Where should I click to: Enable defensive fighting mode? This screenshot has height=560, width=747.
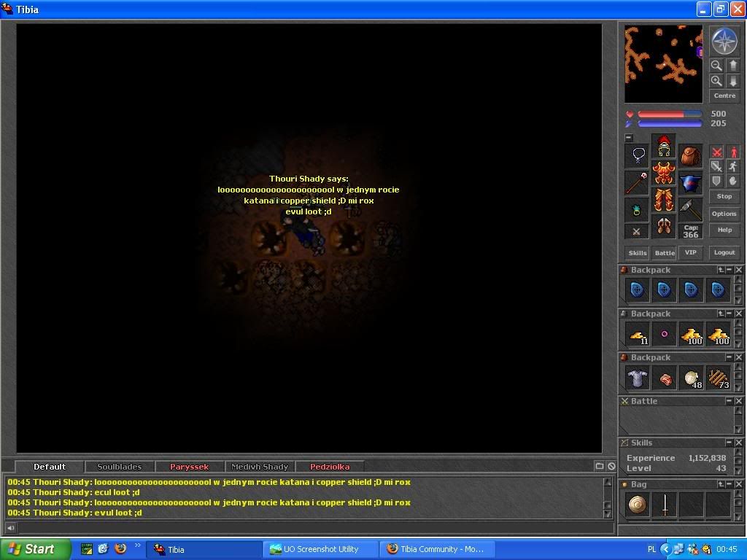point(716,181)
